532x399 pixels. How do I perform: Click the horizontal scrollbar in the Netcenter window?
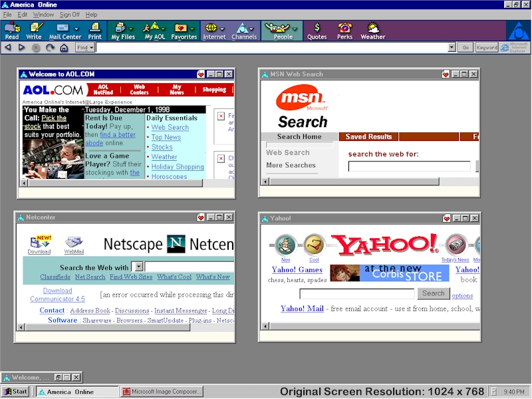coord(107,327)
